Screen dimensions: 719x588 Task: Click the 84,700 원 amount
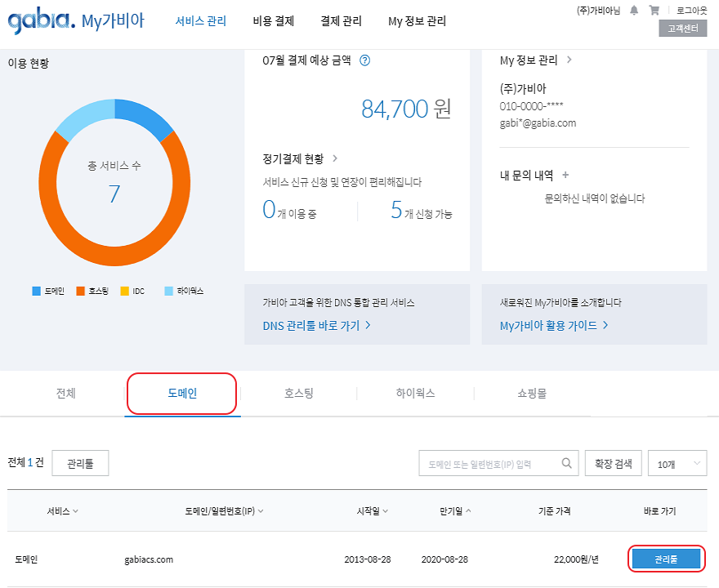tap(406, 109)
